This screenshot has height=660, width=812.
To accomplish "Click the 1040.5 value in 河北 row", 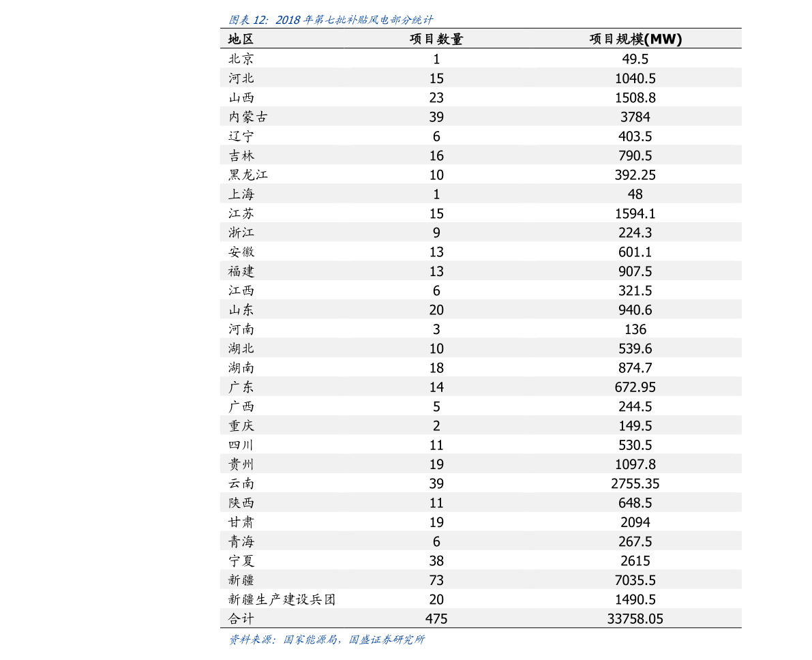I will [635, 78].
